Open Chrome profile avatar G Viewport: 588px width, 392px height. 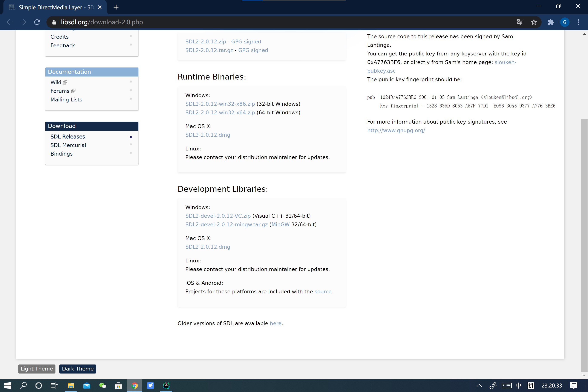pos(565,22)
